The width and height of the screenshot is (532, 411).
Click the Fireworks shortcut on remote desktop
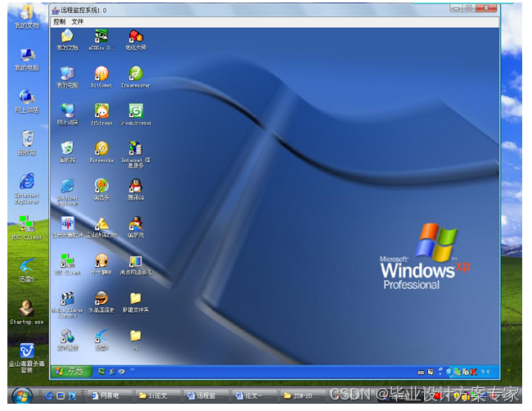click(101, 152)
